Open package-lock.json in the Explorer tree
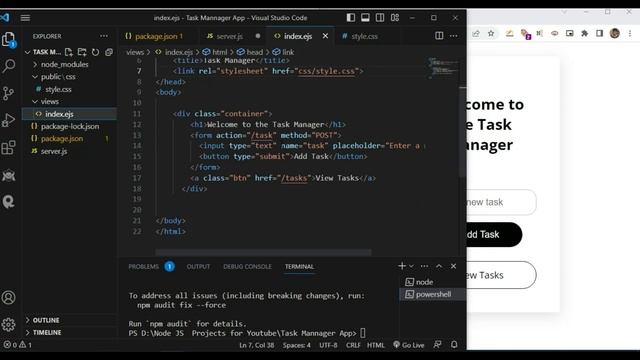Screen dimensions: 640x360 point(70,127)
